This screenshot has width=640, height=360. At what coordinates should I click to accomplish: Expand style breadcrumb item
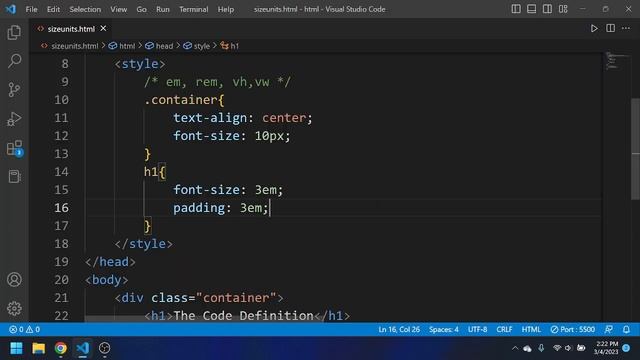(197, 46)
